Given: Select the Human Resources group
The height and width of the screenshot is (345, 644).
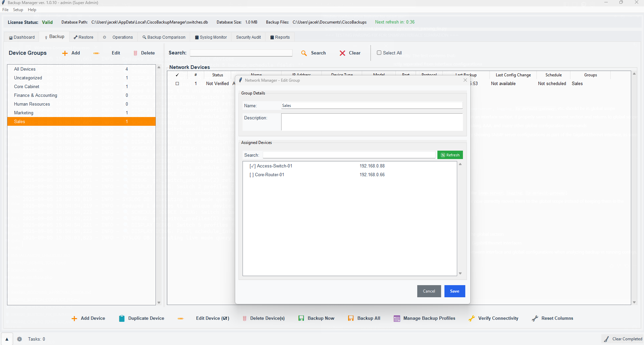Looking at the screenshot, I should tap(81, 104).
